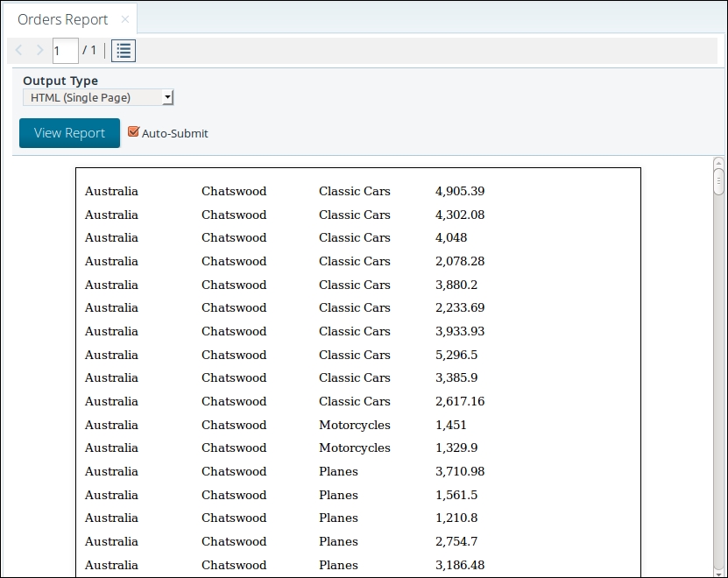Click the previous page arrow

pyautogui.click(x=18, y=50)
